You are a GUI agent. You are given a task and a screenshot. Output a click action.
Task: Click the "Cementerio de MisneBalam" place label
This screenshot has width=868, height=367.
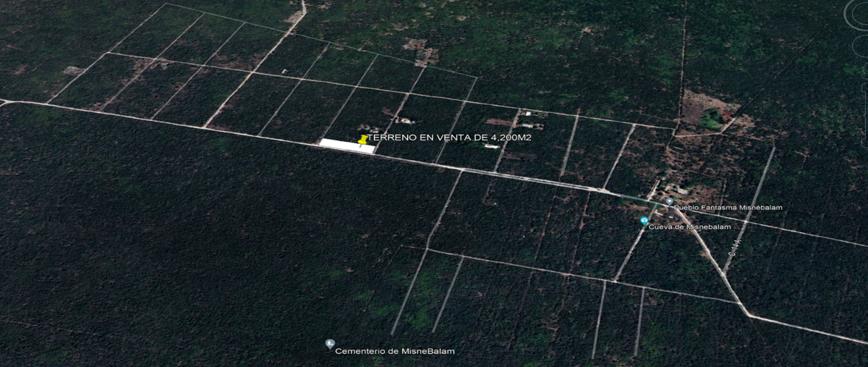395,351
